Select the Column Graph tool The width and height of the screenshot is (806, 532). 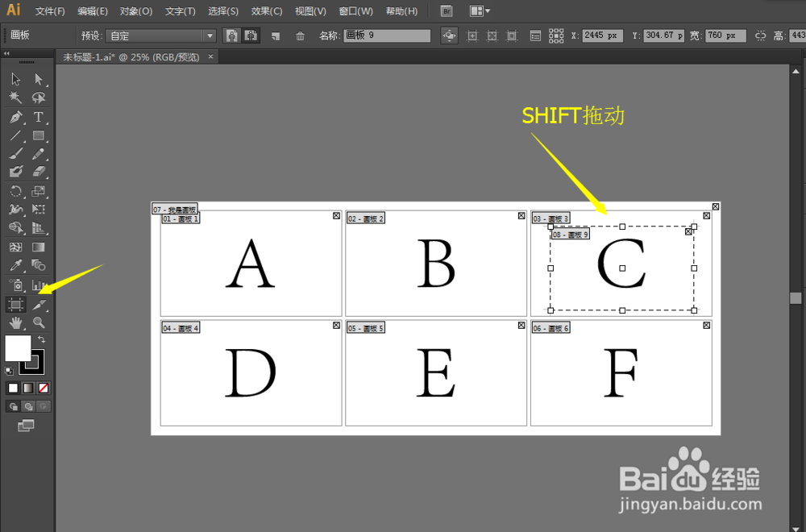point(39,285)
